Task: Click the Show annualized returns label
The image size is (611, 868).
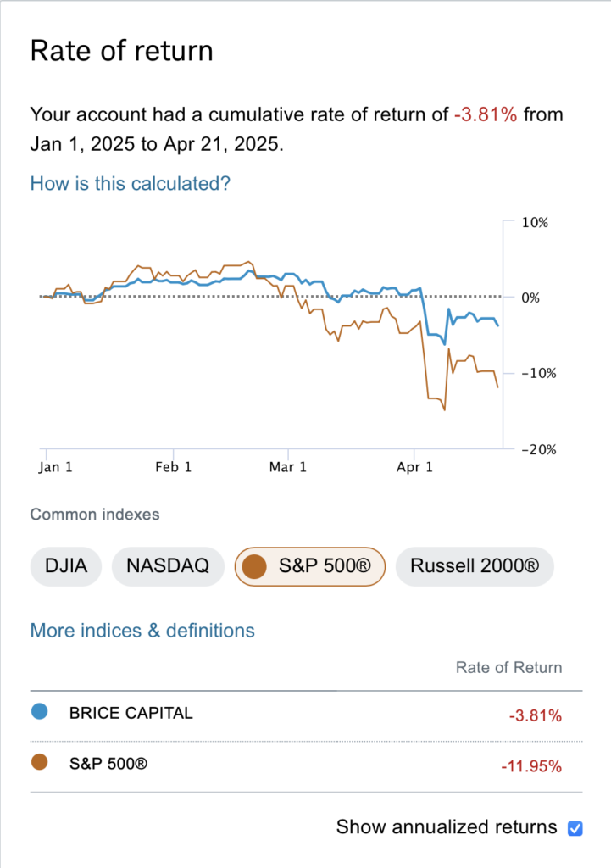Action: pyautogui.click(x=447, y=827)
